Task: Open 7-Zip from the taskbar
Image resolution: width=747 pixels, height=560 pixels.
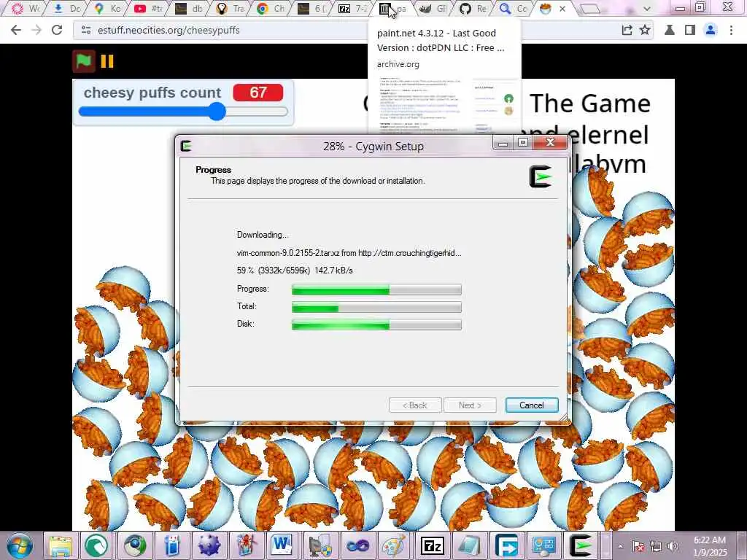Action: tap(433, 545)
